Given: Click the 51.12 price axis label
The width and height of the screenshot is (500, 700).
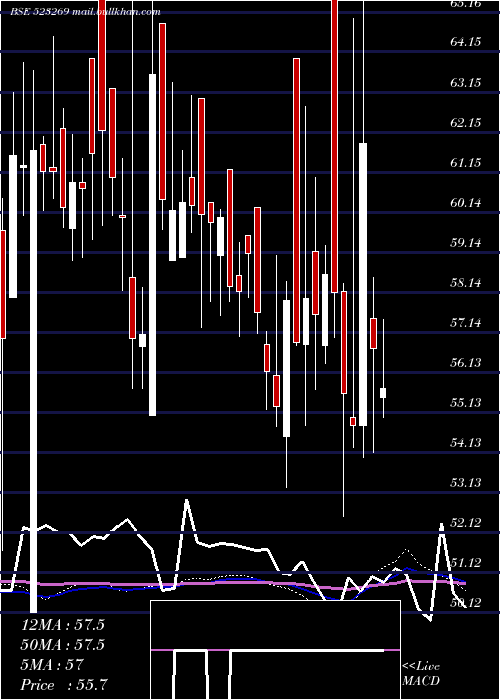Looking at the screenshot, I should click(x=466, y=562).
